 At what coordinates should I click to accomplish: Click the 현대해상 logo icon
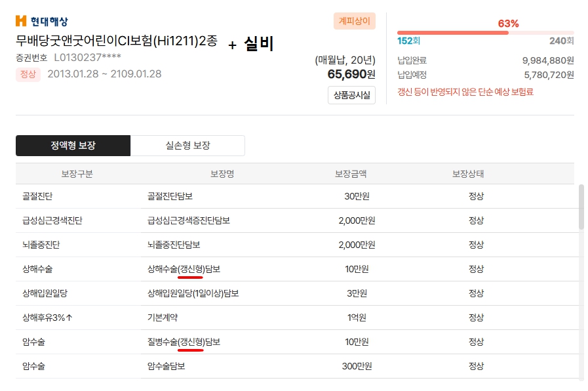pyautogui.click(x=21, y=21)
